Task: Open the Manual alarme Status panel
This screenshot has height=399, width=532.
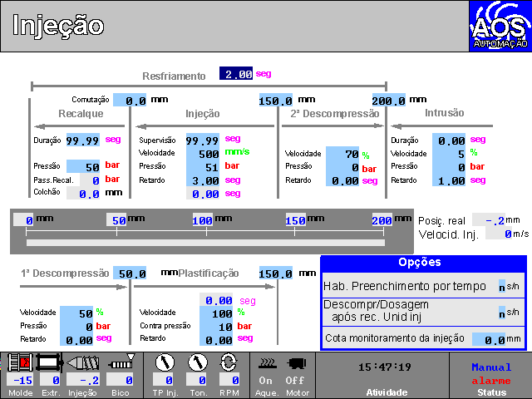Action: coord(490,375)
